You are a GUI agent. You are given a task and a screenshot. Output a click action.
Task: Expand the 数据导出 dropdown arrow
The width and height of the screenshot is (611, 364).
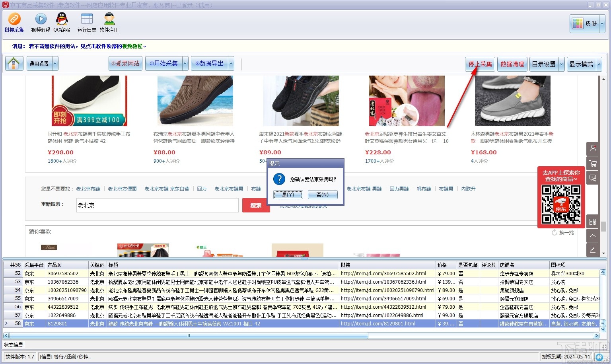(231, 64)
